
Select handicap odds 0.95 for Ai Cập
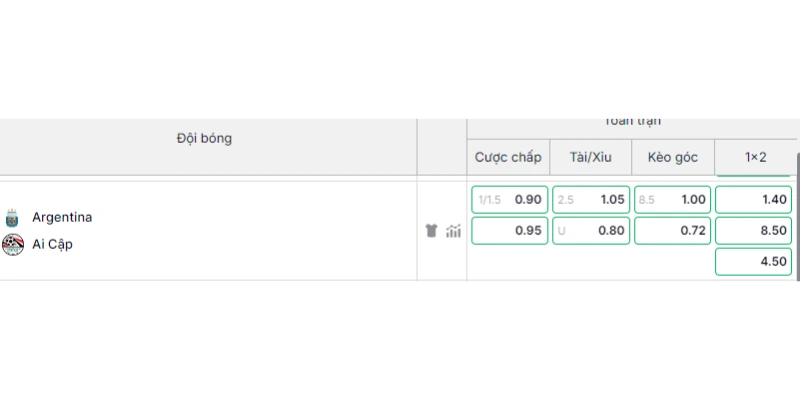[510, 231]
